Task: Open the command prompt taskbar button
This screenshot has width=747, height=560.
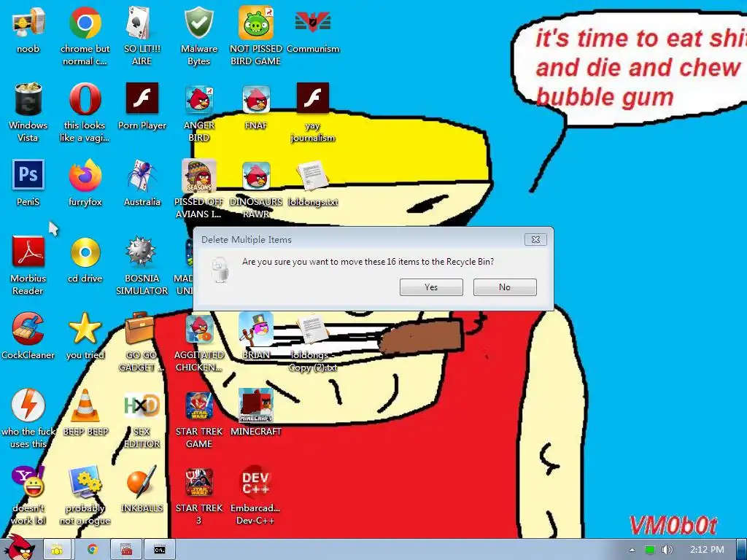Action: coord(160,550)
